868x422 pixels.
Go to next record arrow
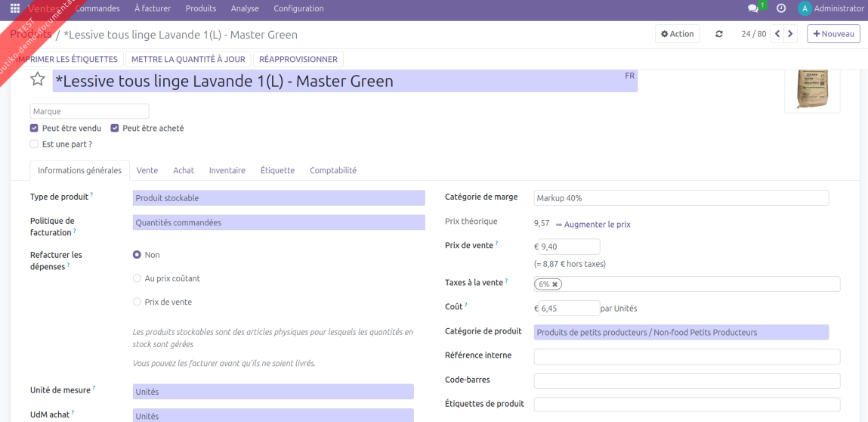click(790, 34)
